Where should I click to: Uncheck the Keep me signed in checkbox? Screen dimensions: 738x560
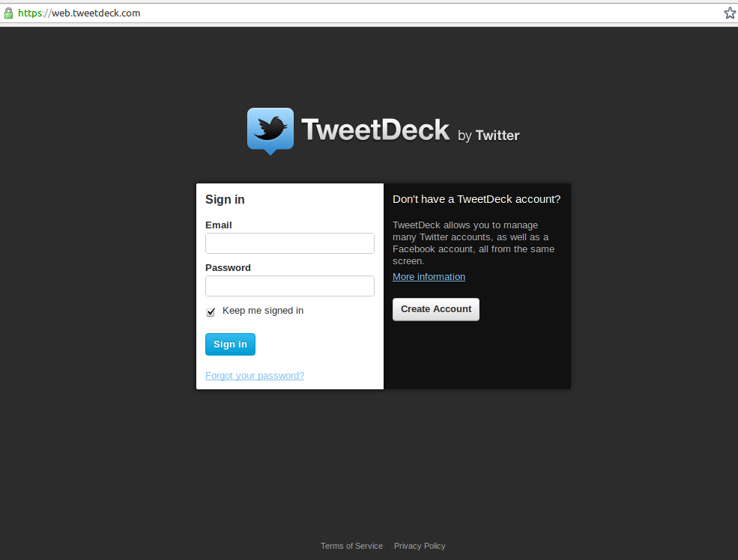[x=211, y=311]
